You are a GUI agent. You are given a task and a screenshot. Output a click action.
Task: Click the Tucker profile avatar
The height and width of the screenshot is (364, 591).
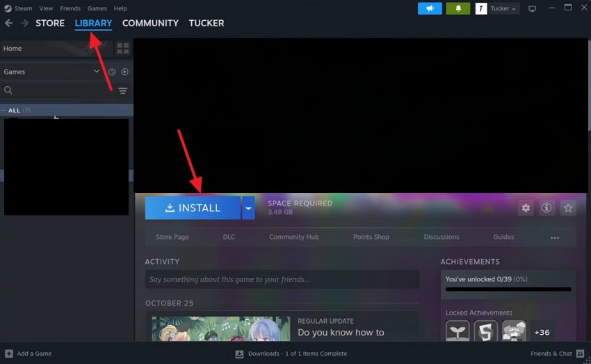click(481, 8)
